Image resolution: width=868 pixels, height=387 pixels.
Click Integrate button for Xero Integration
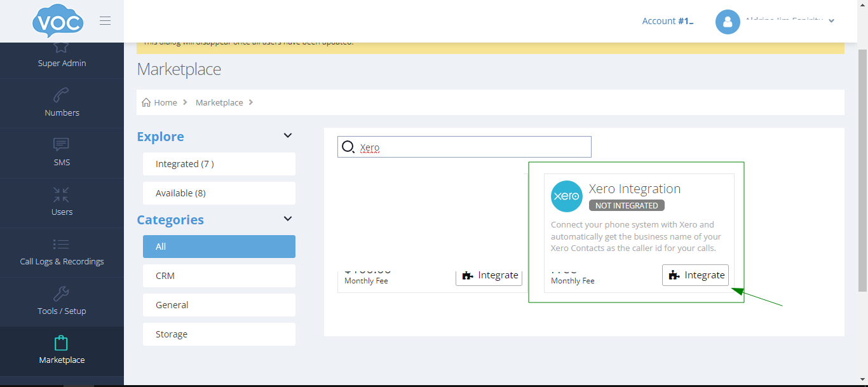(695, 275)
